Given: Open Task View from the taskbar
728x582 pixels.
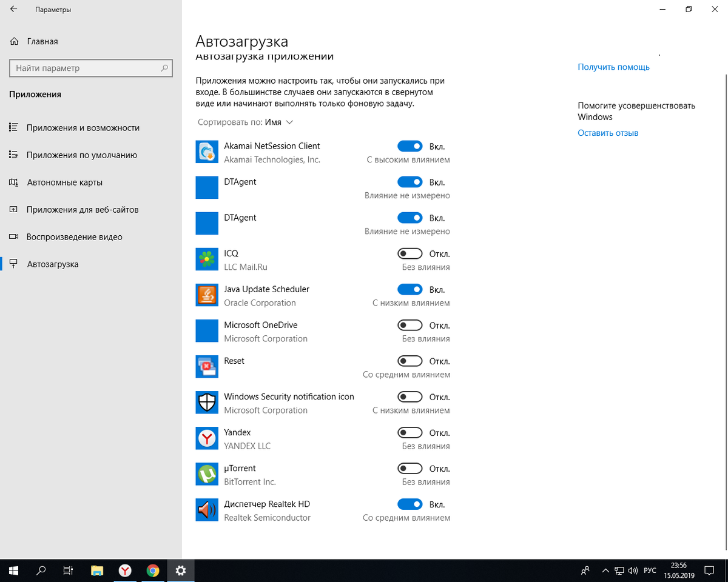Looking at the screenshot, I should [x=69, y=570].
